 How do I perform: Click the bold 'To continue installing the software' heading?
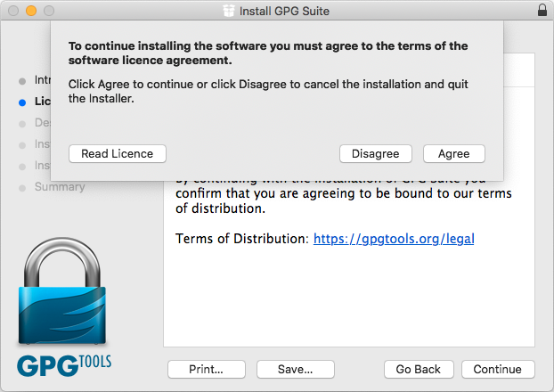pos(268,53)
